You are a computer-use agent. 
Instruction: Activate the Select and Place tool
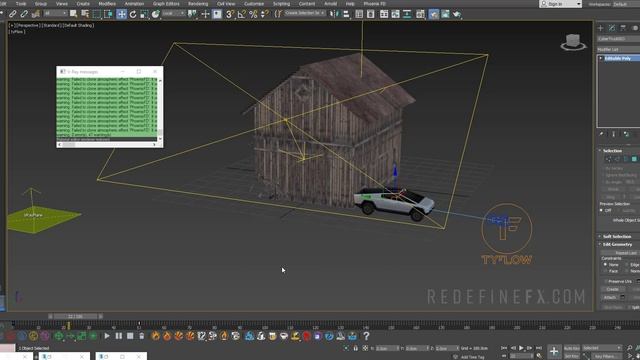[156, 14]
